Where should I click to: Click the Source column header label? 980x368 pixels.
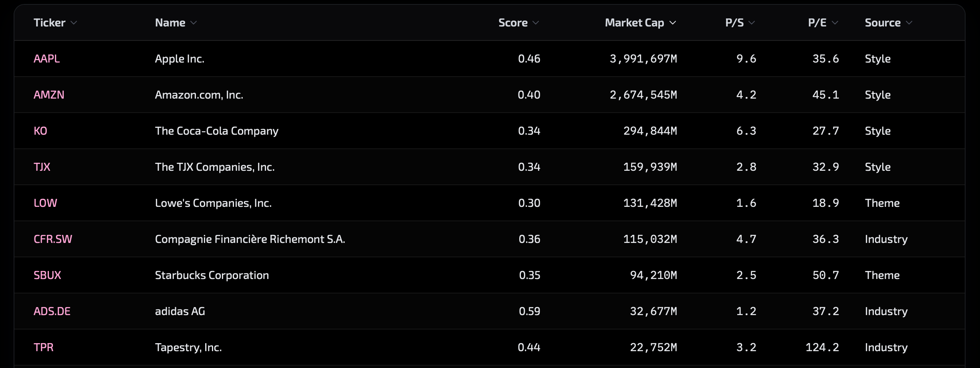(x=882, y=23)
